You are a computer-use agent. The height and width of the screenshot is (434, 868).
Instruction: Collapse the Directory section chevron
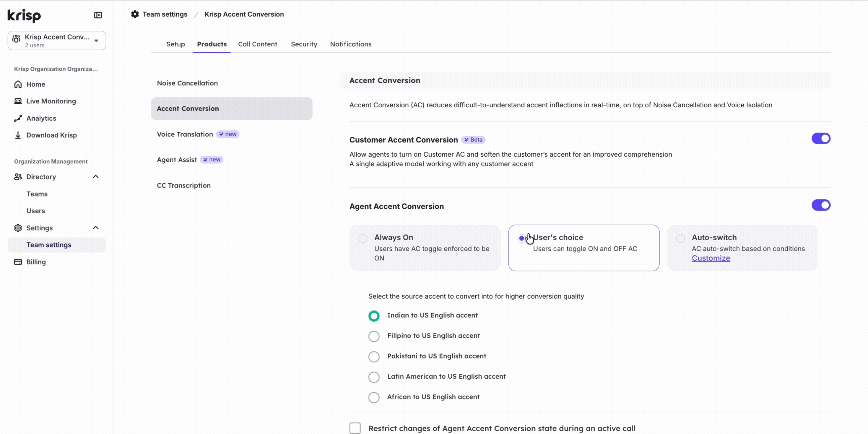(96, 177)
